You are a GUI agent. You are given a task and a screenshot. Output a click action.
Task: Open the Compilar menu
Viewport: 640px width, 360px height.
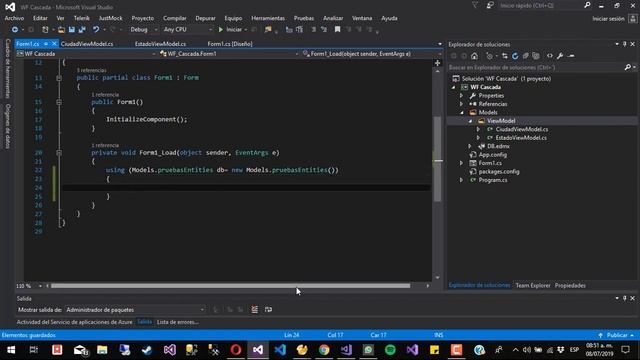click(x=175, y=18)
